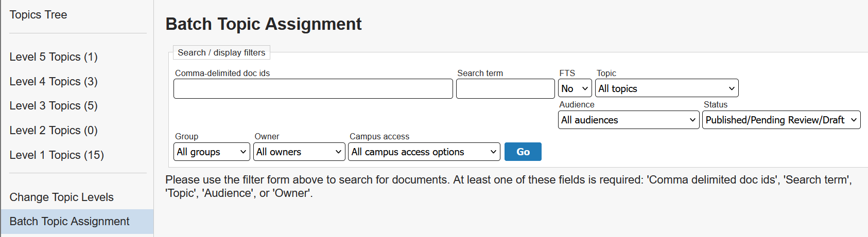Open Level 5 Topics (1)
This screenshot has width=868, height=237.
point(54,57)
